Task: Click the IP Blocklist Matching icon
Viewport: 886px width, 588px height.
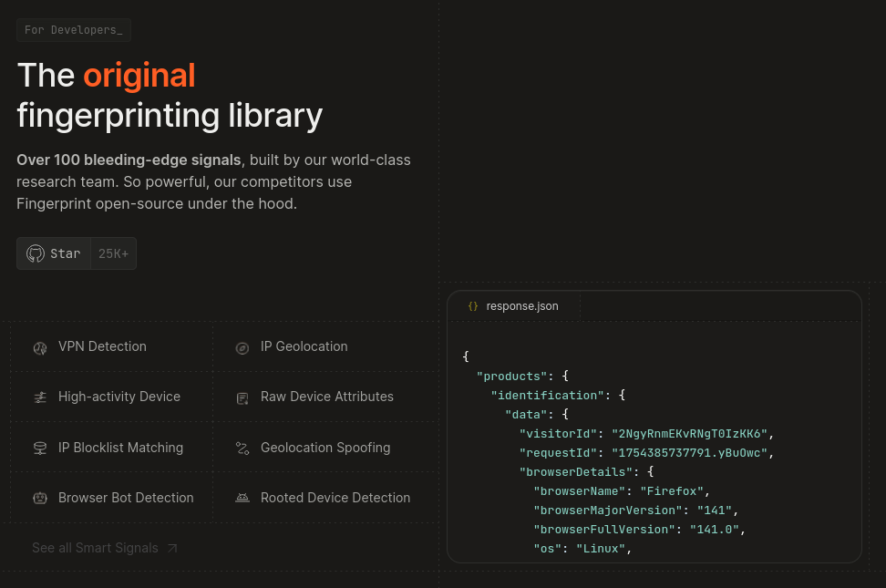Action: (x=40, y=449)
